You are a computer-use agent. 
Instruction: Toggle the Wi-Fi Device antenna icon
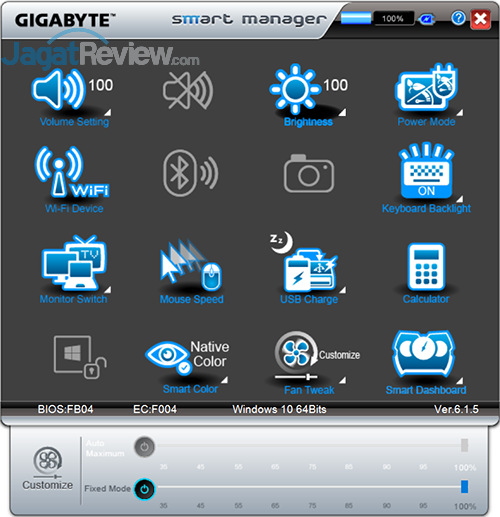(x=72, y=172)
